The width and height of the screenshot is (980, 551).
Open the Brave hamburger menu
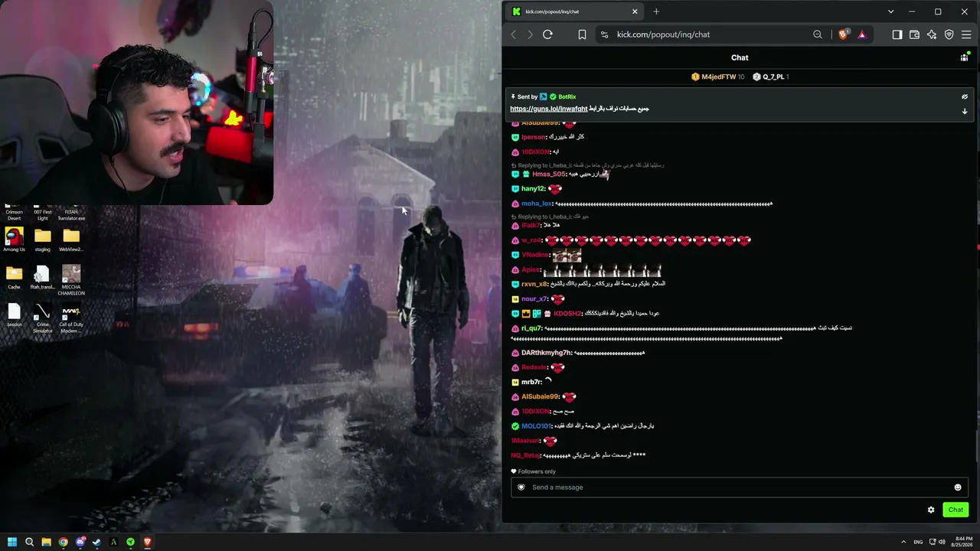966,34
